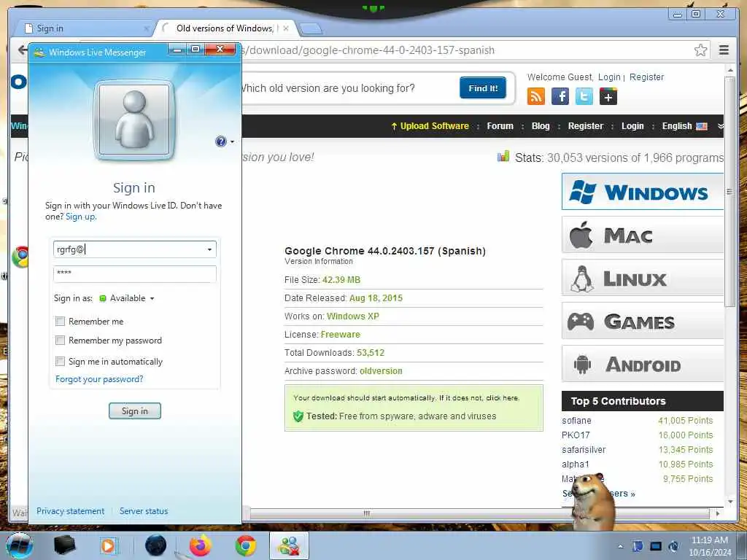The width and height of the screenshot is (747, 560).
Task: Click the dark globe taskbar icon
Action: tap(156, 545)
